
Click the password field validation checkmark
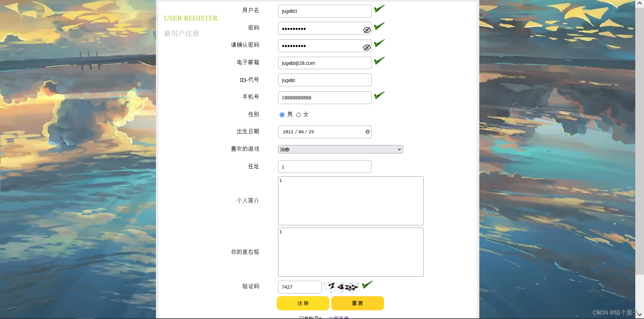pyautogui.click(x=379, y=26)
